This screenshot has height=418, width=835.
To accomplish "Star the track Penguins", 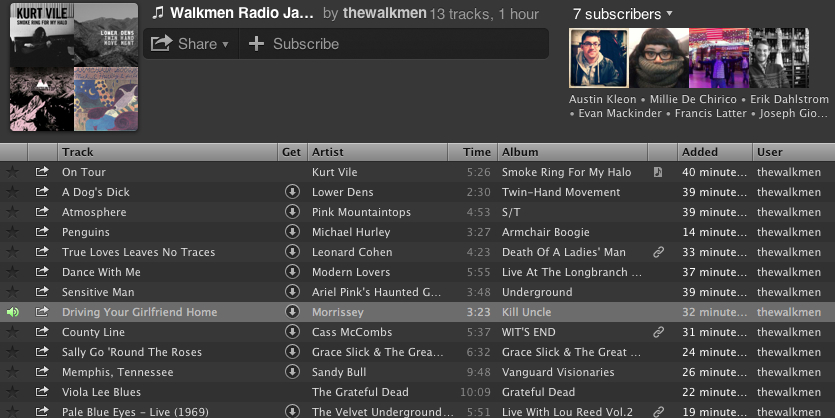I will coord(12,232).
